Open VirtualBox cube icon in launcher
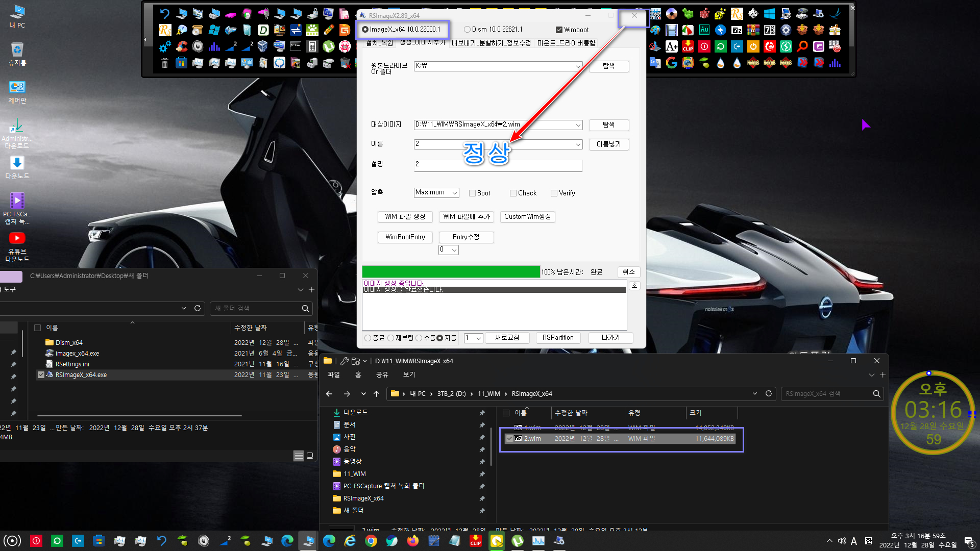 (262, 46)
